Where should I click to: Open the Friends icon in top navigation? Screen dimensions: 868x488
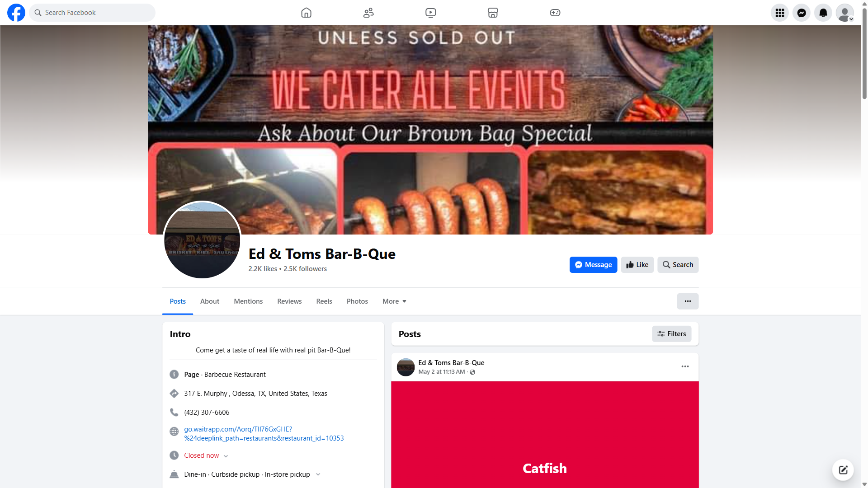click(368, 13)
